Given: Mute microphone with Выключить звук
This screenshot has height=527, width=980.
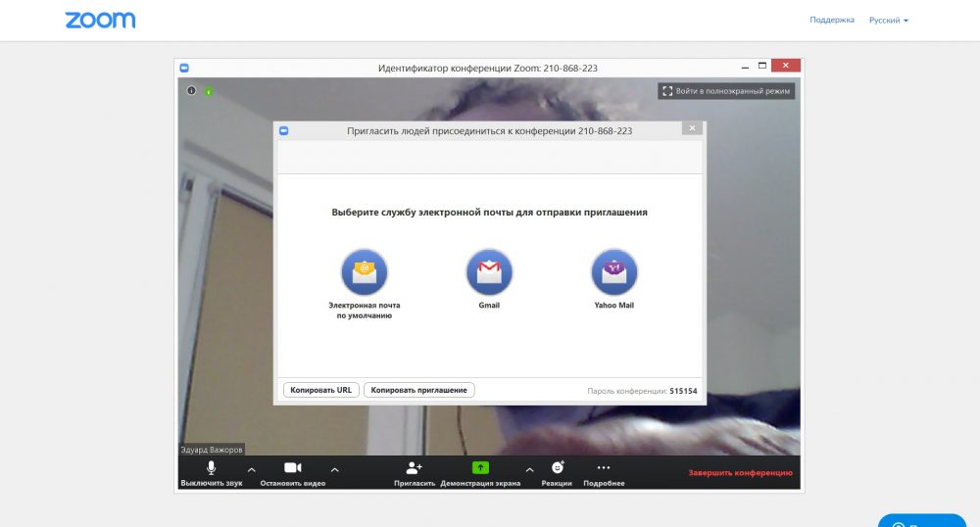Looking at the screenshot, I should (212, 474).
